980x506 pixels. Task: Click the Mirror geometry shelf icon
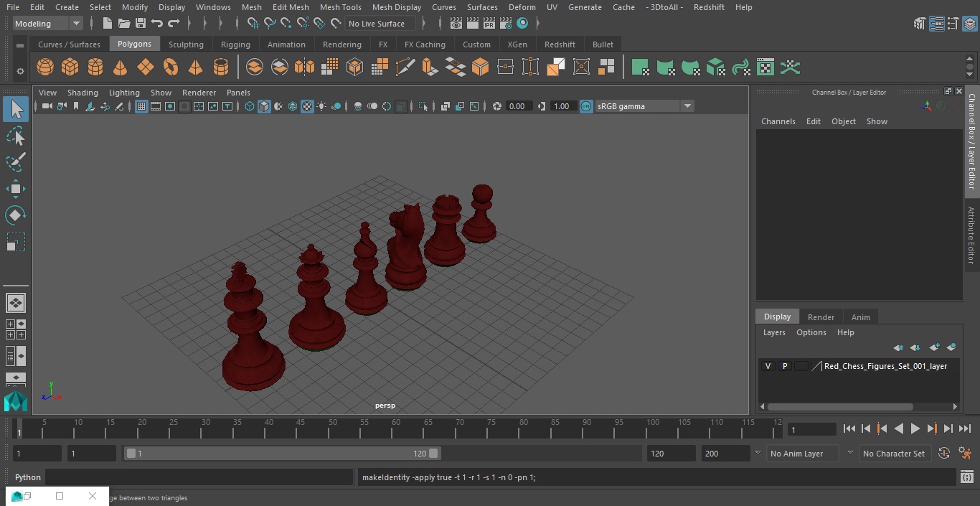(x=304, y=67)
